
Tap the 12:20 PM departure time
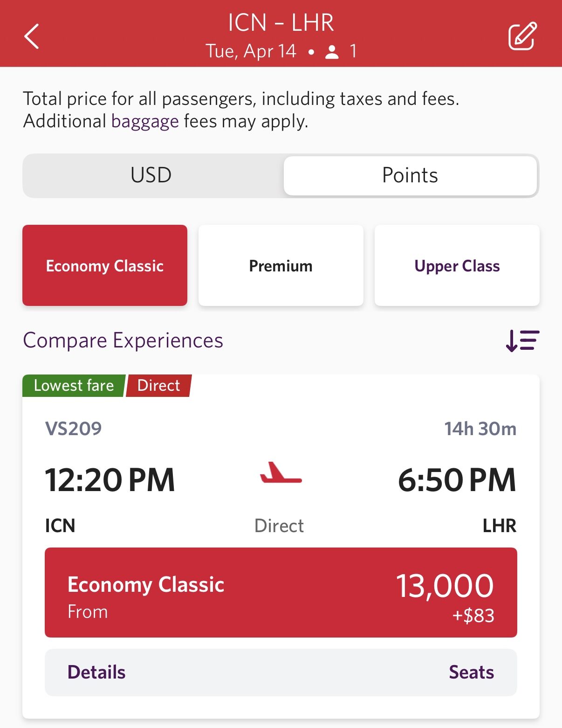tap(110, 480)
